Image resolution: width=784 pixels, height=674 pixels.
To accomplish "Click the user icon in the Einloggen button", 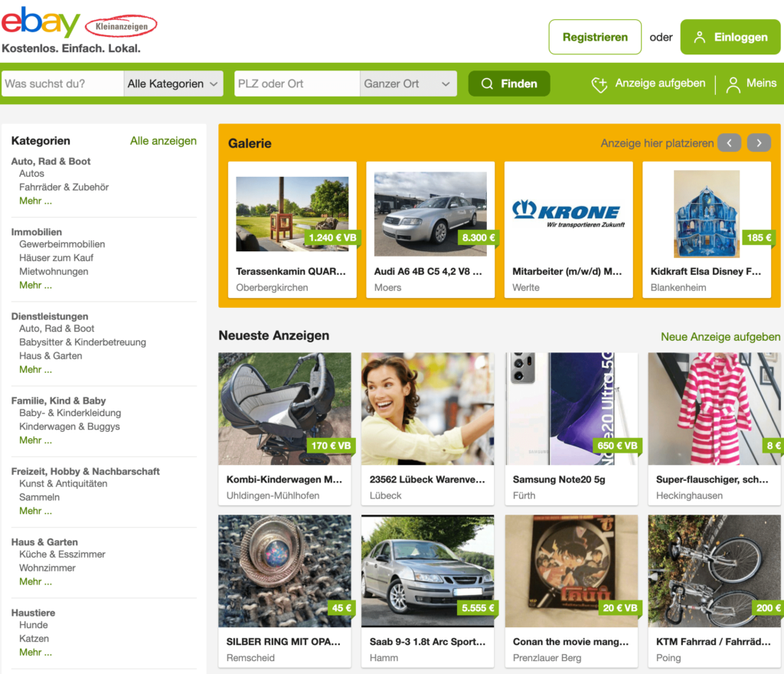I will (700, 37).
